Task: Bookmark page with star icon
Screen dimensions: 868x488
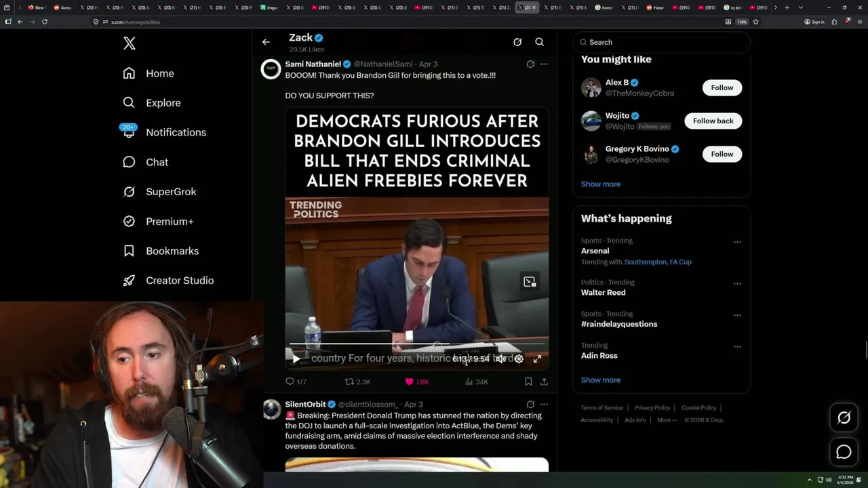Action: pyautogui.click(x=755, y=22)
